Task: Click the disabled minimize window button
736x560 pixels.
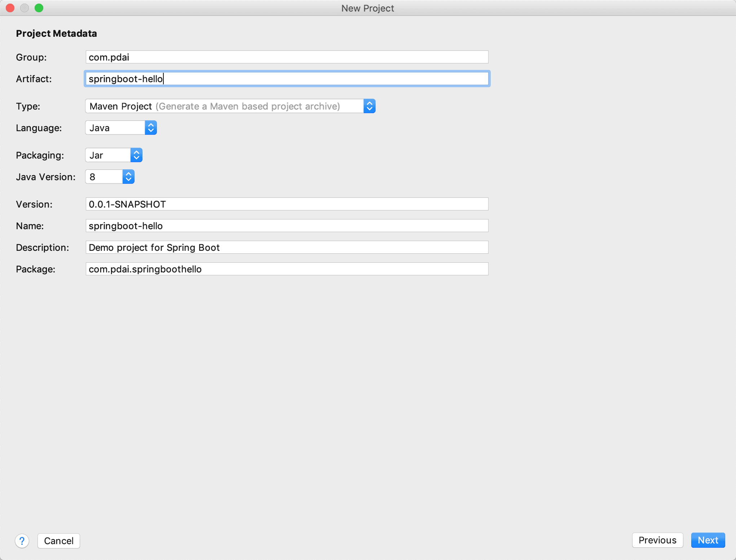Action: (x=25, y=8)
